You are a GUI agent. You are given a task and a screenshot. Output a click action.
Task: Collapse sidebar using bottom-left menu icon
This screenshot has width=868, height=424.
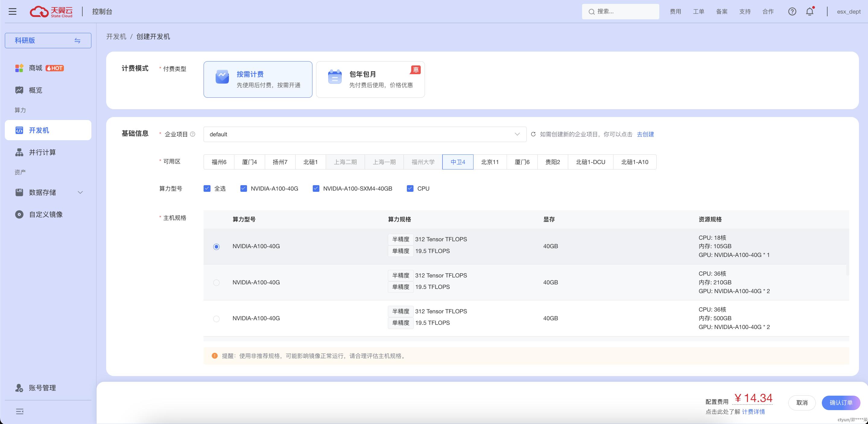coord(20,411)
